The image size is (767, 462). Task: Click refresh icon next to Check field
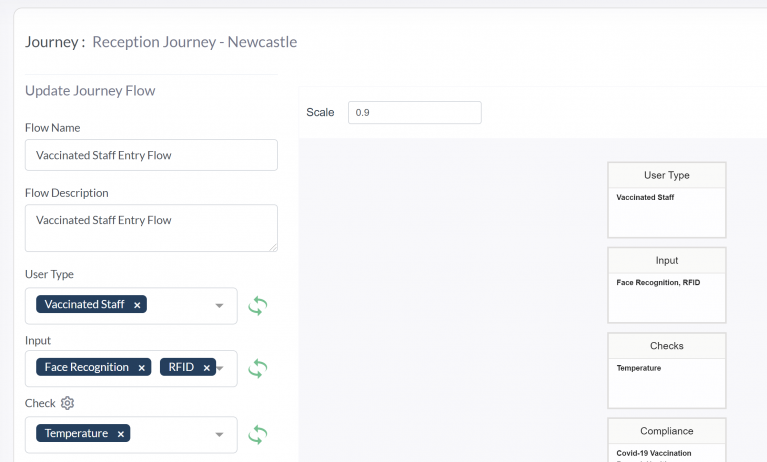click(x=258, y=435)
